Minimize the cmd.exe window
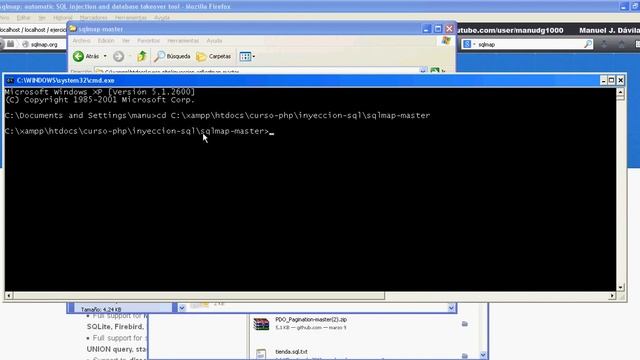This screenshot has height=360, width=640. tap(603, 80)
